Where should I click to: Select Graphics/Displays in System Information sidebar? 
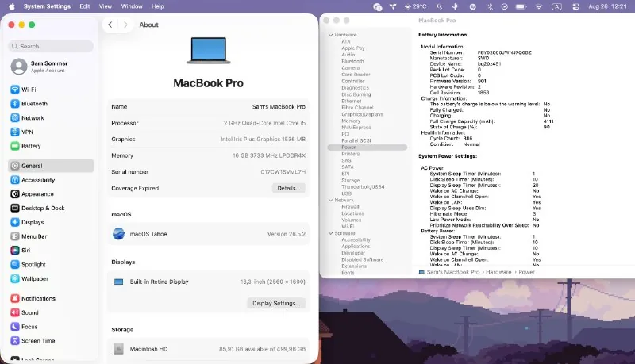pos(362,114)
